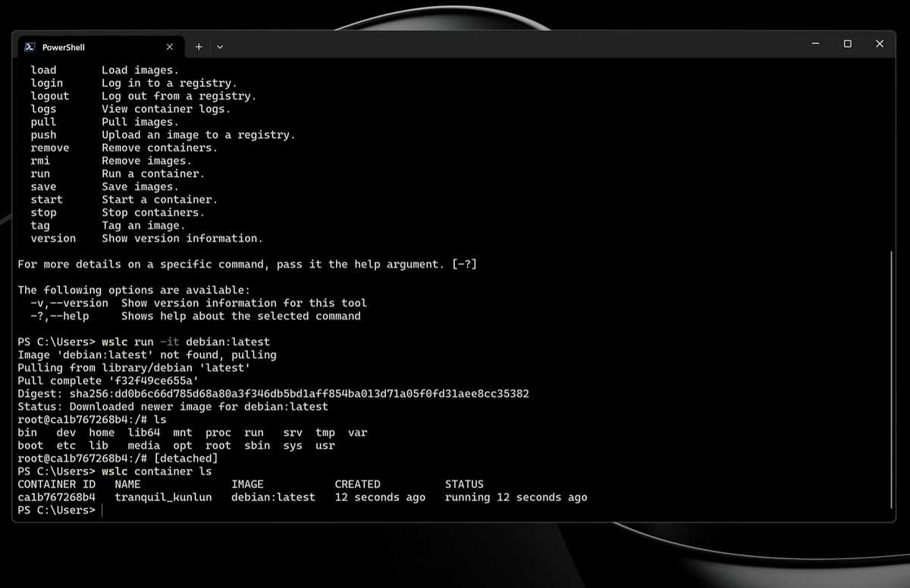Close the terminal window
The height and width of the screenshot is (588, 910).
tap(880, 44)
